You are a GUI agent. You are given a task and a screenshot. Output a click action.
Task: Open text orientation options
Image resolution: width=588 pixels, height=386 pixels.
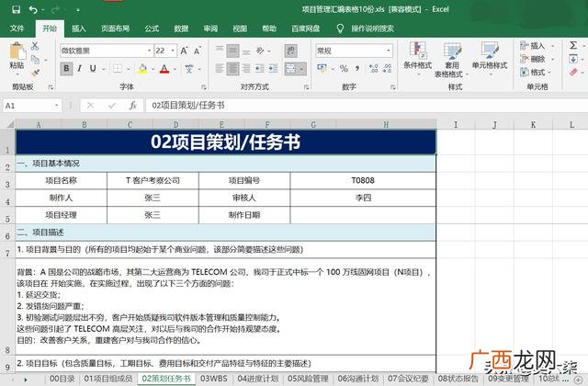[x=260, y=51]
